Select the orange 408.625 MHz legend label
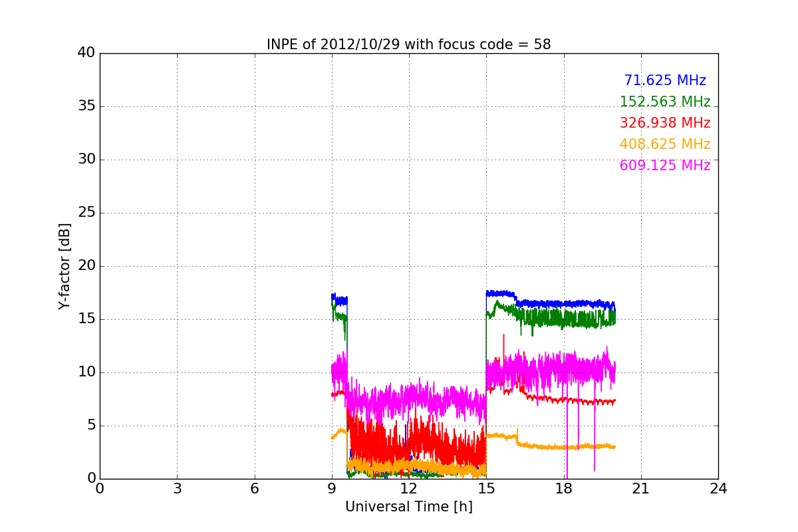798x532 pixels. [x=665, y=144]
